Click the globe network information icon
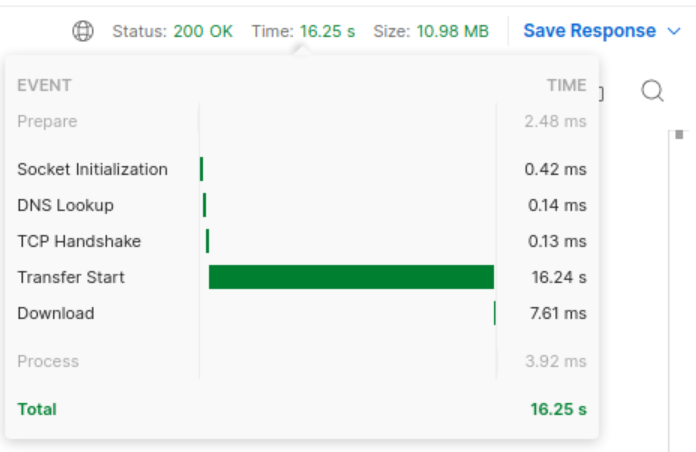The width and height of the screenshot is (696, 452). (x=83, y=31)
